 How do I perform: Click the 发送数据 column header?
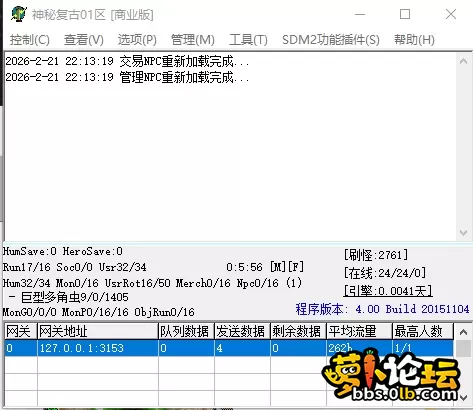(x=242, y=331)
